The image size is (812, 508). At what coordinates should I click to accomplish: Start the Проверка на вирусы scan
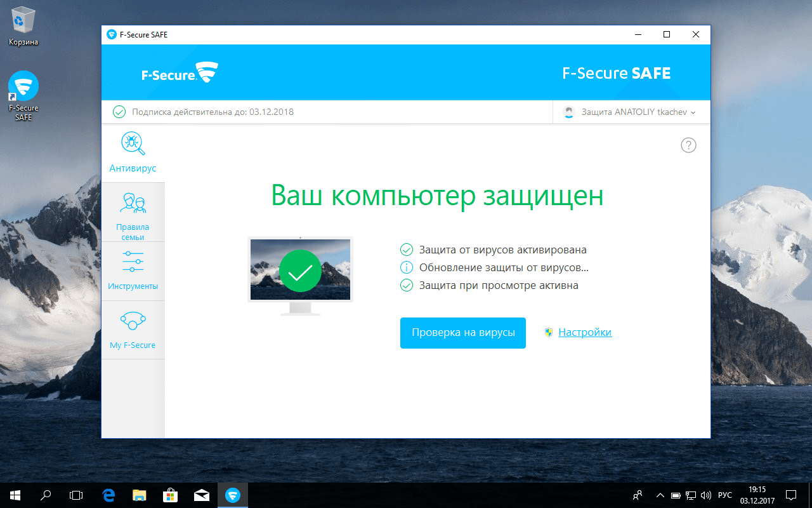tap(463, 333)
